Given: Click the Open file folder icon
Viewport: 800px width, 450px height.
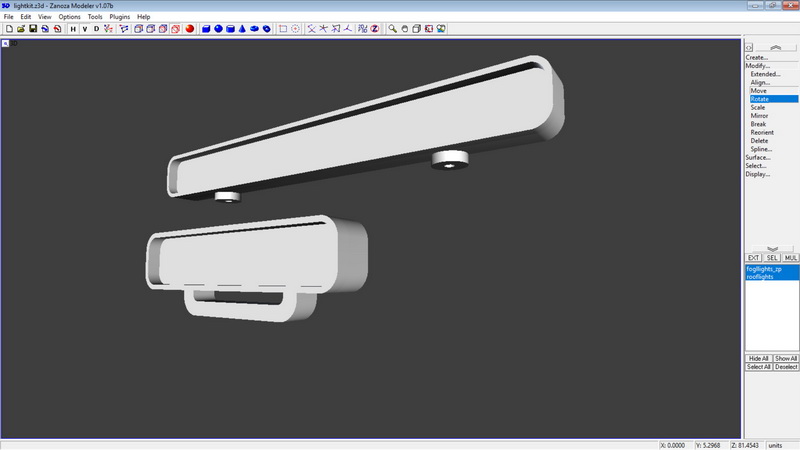Looking at the screenshot, I should pyautogui.click(x=20, y=29).
